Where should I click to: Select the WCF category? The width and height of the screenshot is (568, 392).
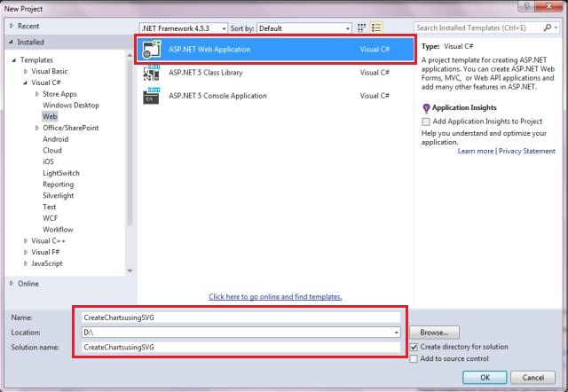(x=50, y=218)
